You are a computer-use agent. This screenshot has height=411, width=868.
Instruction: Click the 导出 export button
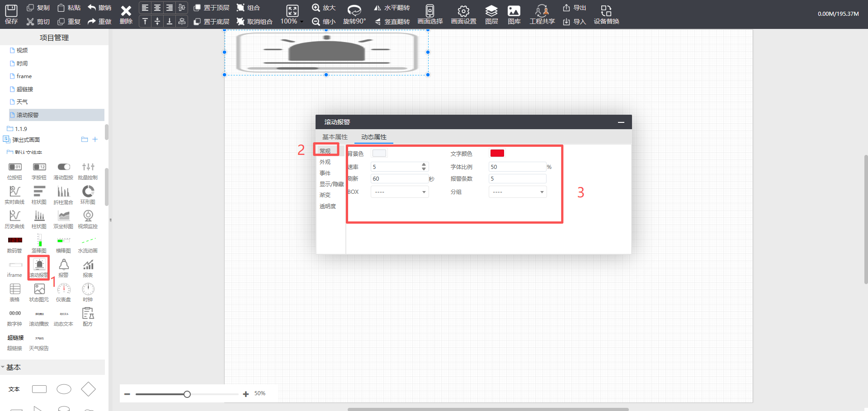point(574,8)
